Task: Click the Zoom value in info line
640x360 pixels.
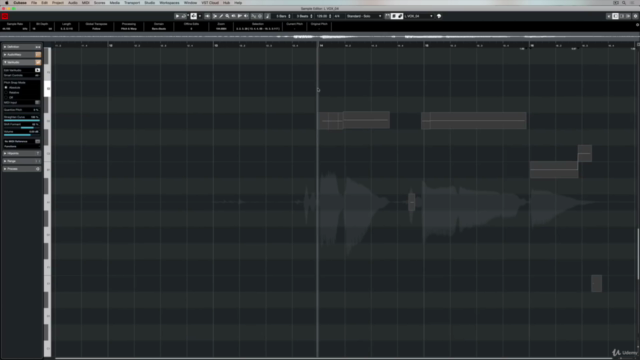Action: coord(221,29)
